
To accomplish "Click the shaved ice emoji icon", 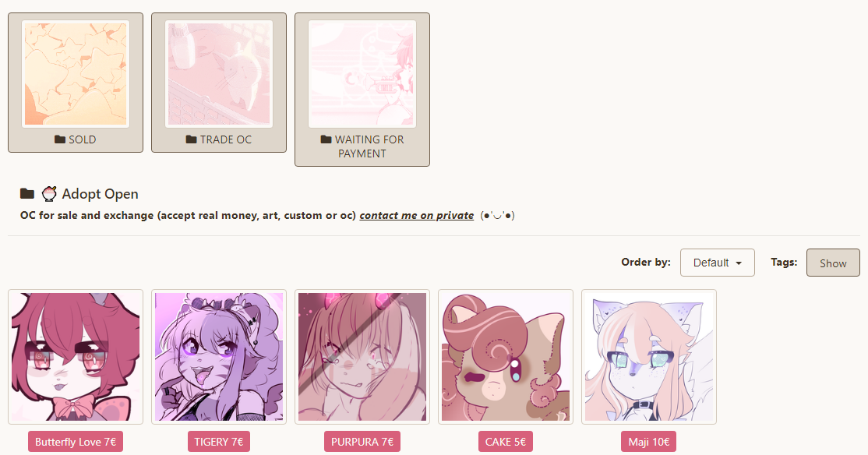I will tap(49, 194).
